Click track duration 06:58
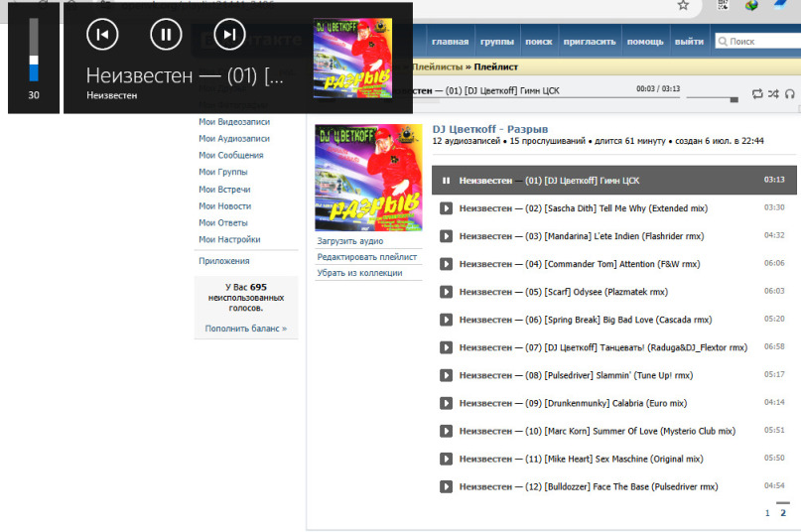Image resolution: width=801 pixels, height=532 pixels. [774, 346]
